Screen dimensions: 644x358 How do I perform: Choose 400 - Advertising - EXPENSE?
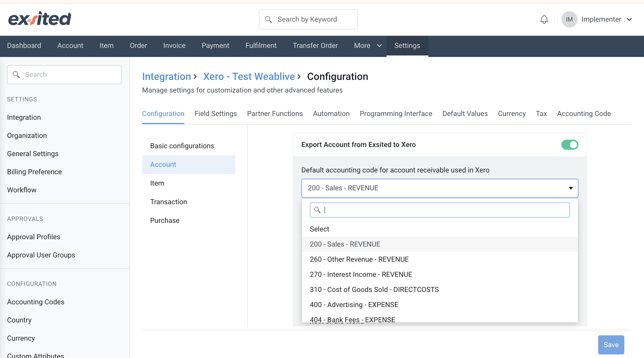[x=440, y=305]
